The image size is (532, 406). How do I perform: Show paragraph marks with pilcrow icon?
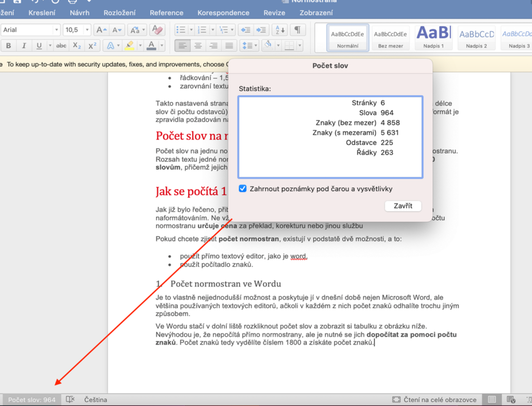point(297,30)
